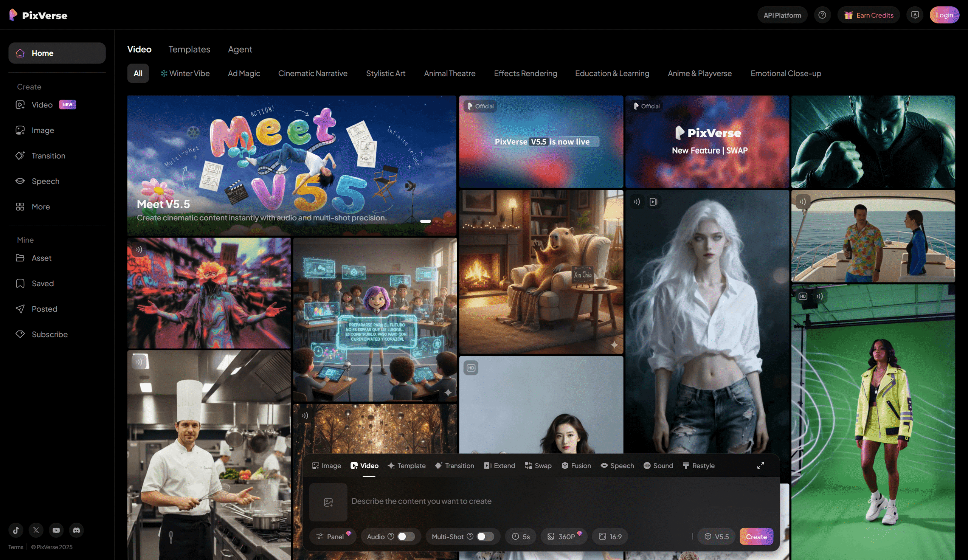Click the Meet V5.5 banner carousel indicator
Image resolution: width=968 pixels, height=560 pixels.
tap(425, 221)
